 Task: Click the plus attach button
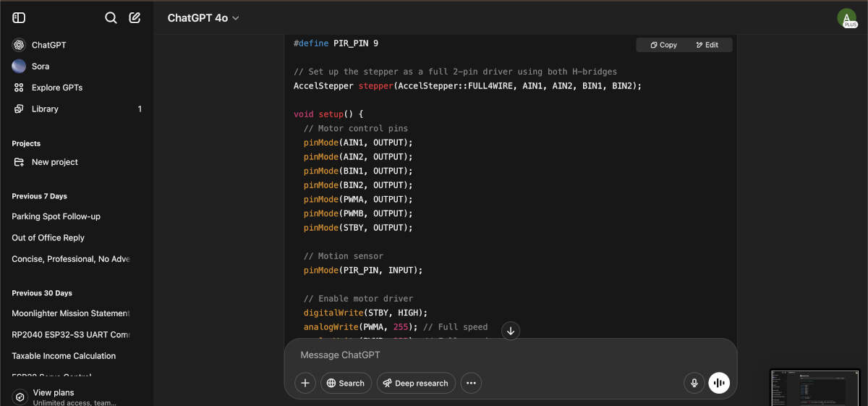305,383
